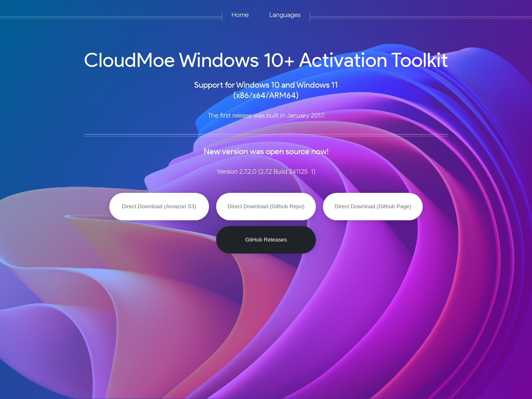Open the Home navigation link
This screenshot has height=399, width=532.
pos(240,15)
